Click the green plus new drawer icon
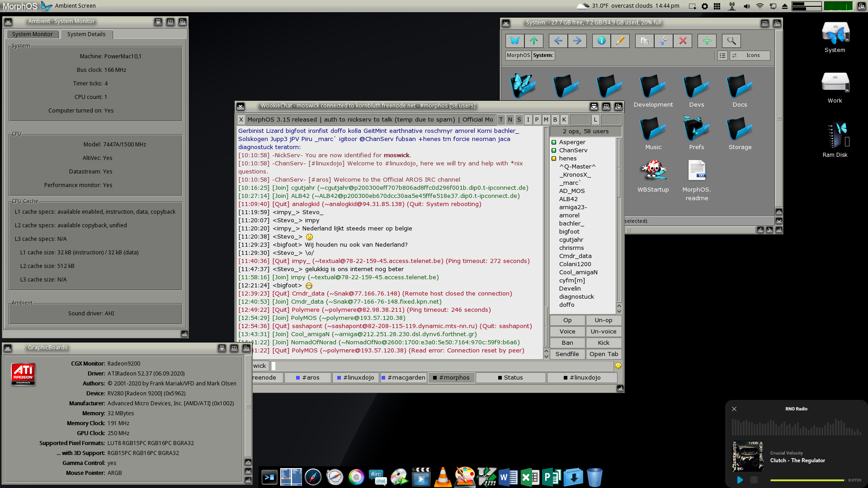 click(707, 41)
